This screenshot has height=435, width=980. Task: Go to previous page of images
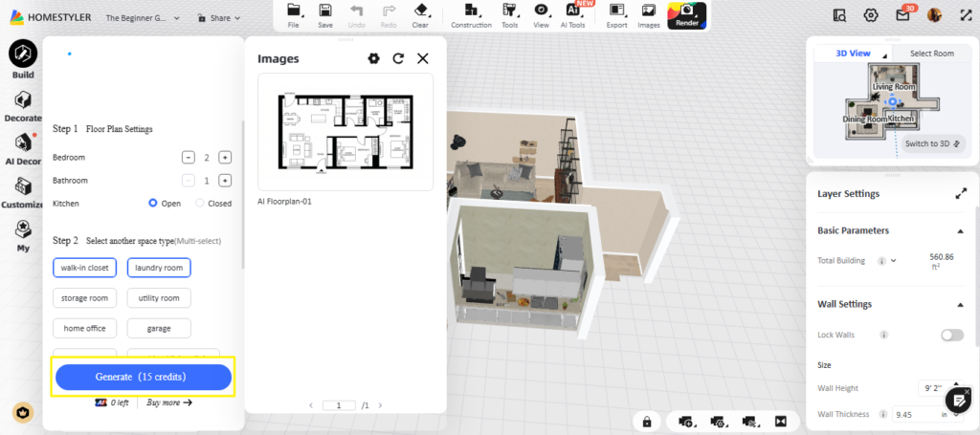point(311,405)
